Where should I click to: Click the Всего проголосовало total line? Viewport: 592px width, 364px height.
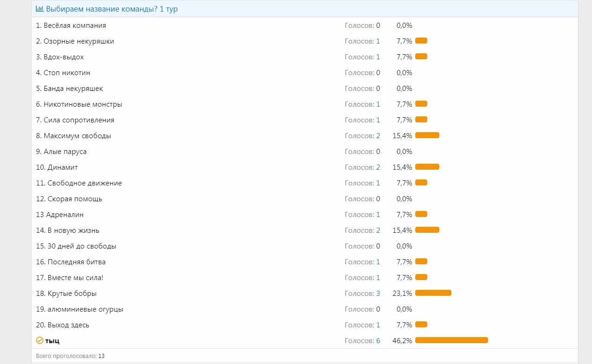70,356
